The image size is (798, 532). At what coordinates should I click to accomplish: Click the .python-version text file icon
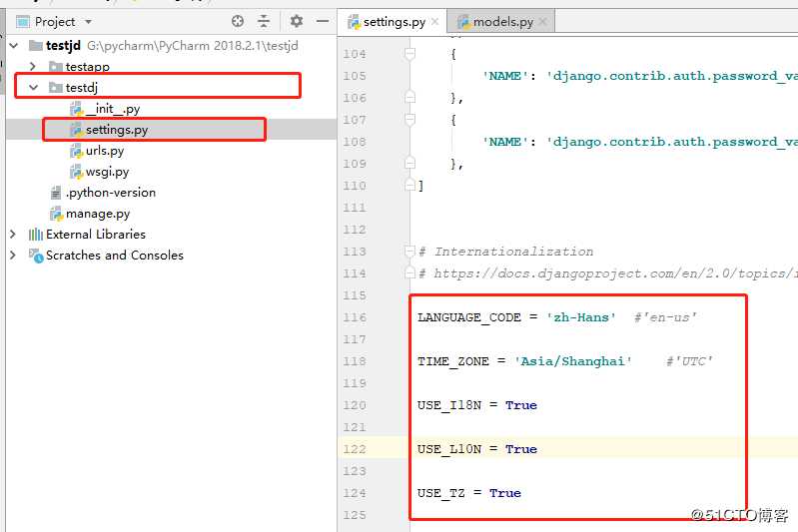[56, 193]
